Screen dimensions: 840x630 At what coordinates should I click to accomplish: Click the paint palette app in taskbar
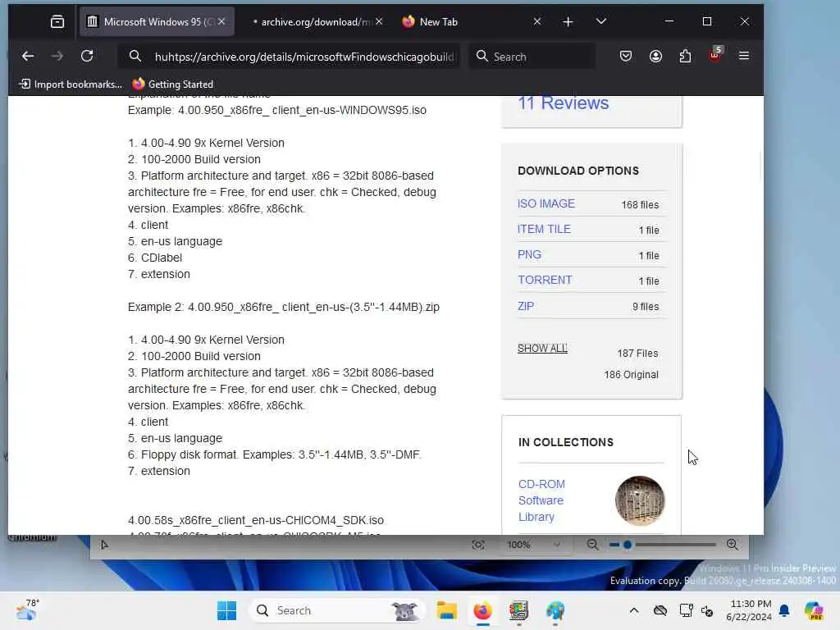coord(555,610)
